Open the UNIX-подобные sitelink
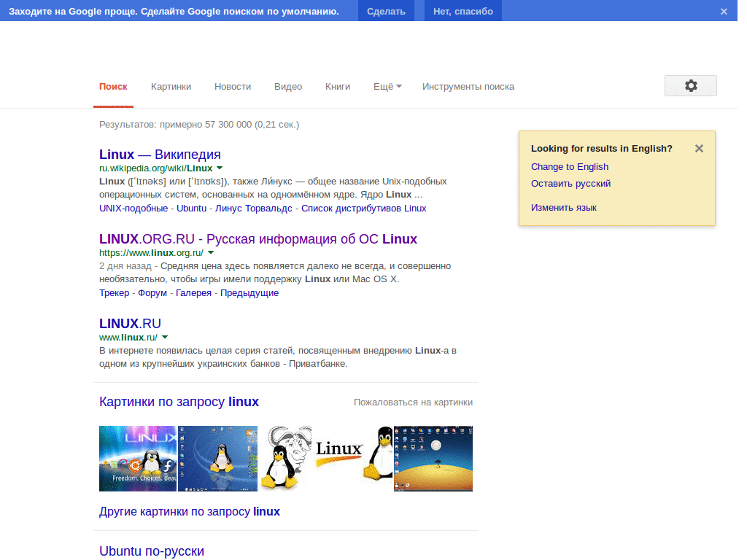This screenshot has width=747, height=560. point(133,208)
